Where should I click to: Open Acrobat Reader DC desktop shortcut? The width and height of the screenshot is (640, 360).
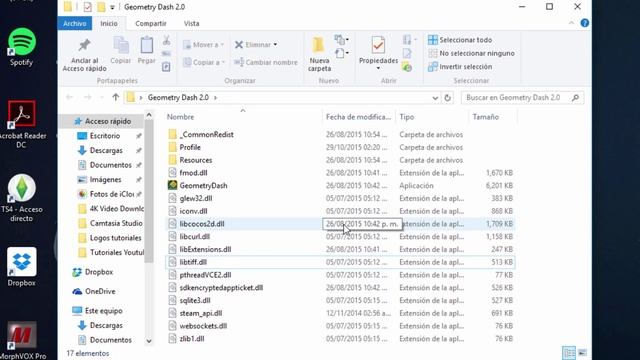(21, 124)
